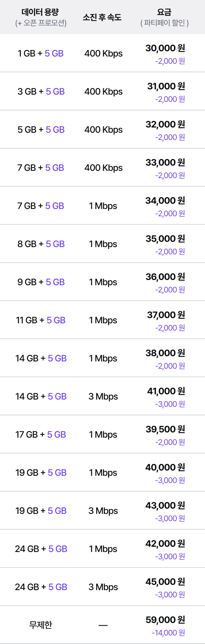This screenshot has width=205, height=644.
Task: Select the 31,000 원 plan price
Action: 166,86
